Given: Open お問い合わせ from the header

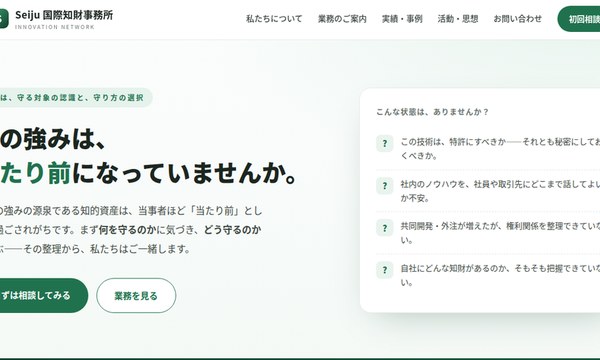Looking at the screenshot, I should pos(518,19).
